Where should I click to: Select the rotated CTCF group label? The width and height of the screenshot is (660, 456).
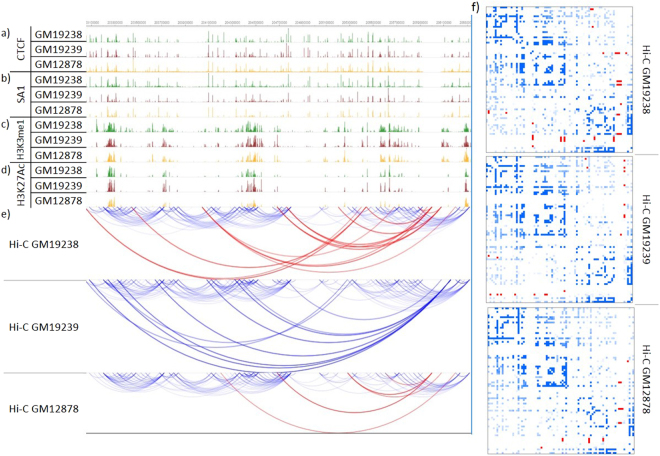pyautogui.click(x=21, y=49)
